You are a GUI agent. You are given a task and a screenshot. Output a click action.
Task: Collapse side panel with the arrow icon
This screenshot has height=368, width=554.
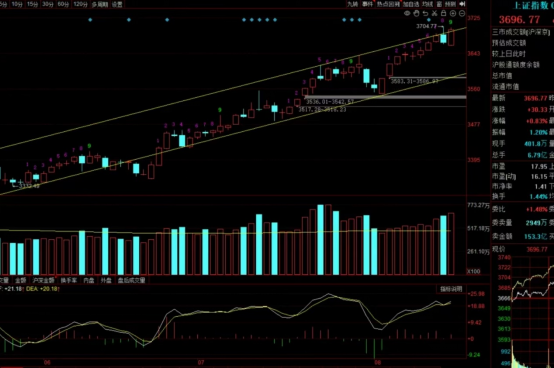tap(462, 4)
